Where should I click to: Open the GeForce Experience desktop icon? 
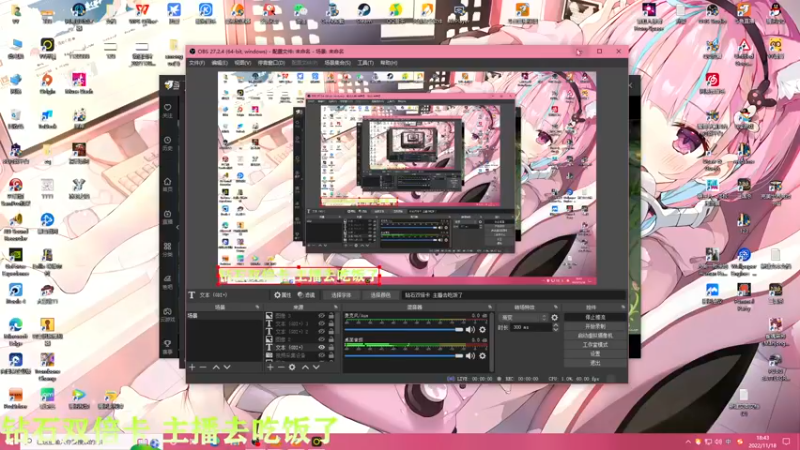click(x=15, y=262)
